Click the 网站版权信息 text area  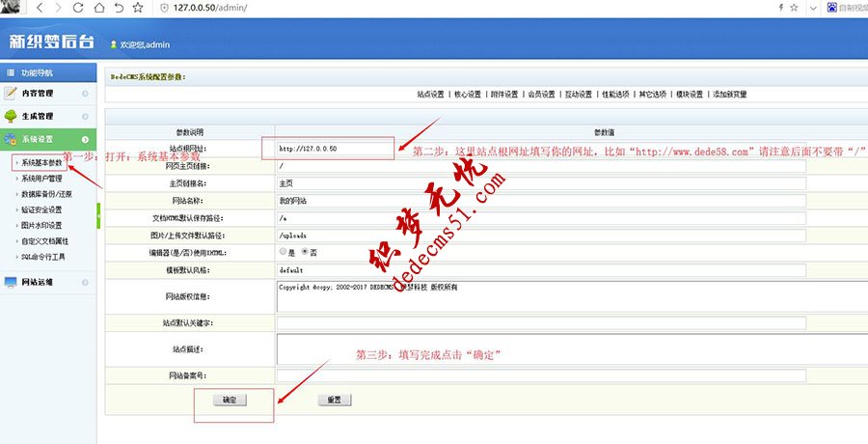[x=572, y=296]
